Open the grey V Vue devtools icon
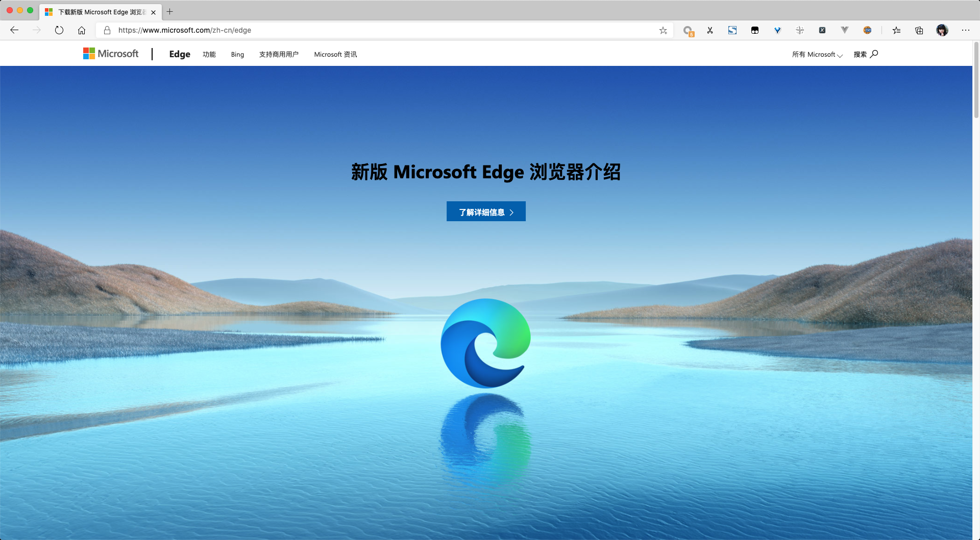The width and height of the screenshot is (980, 540). point(845,30)
